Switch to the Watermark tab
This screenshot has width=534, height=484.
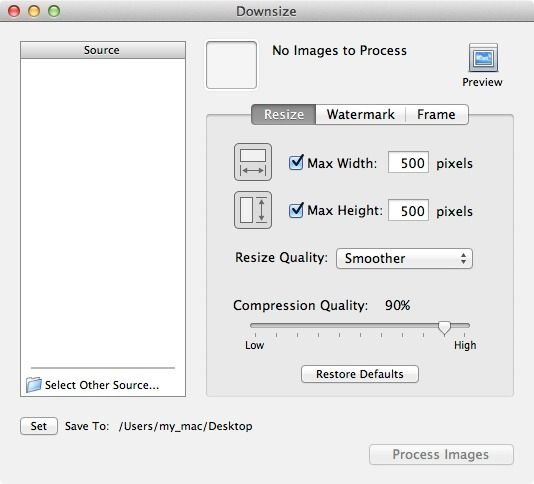tap(361, 114)
